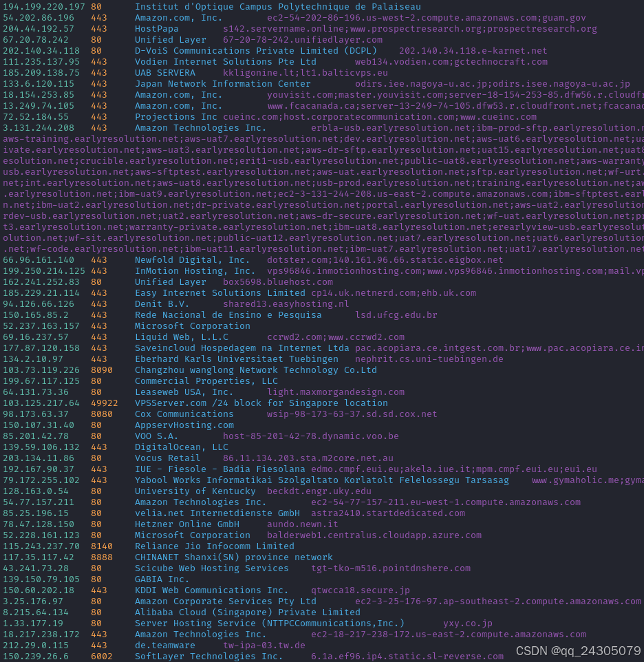The height and width of the screenshot is (662, 644).
Task: Click IP address 18.154.253.85
Action: tap(39, 94)
